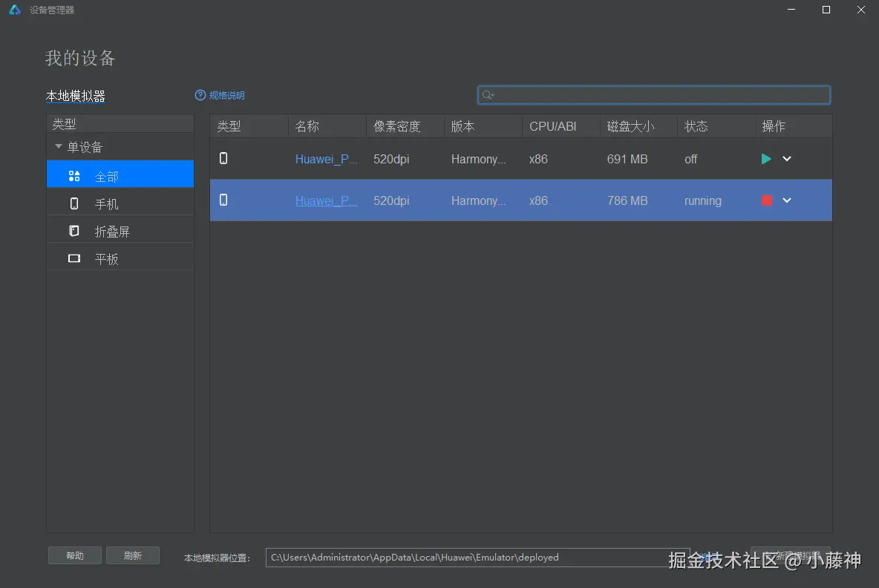Sort by 状态 column header

tap(696, 126)
